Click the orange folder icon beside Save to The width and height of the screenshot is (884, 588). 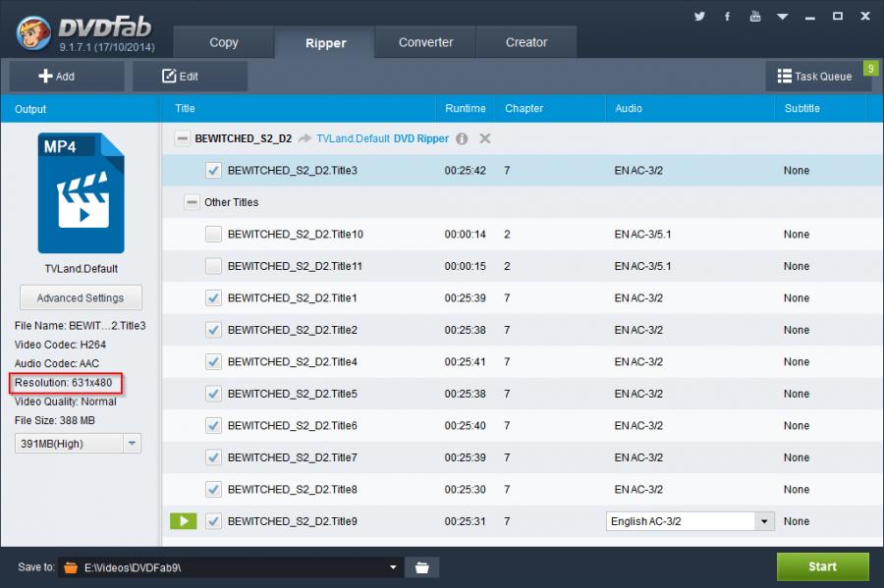coord(71,567)
